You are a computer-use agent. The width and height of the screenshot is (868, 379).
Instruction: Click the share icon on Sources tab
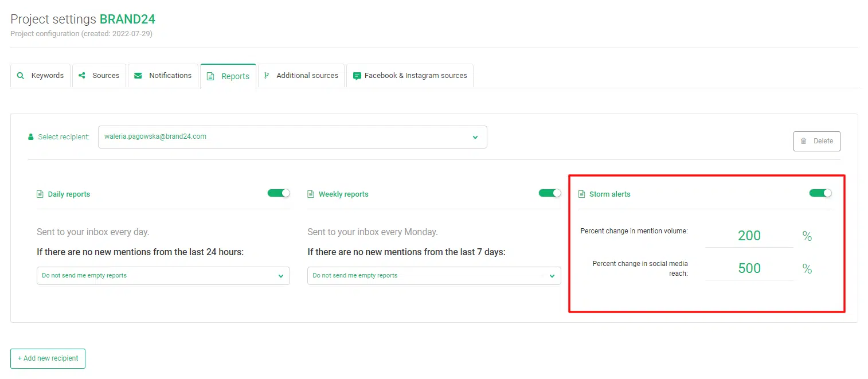[82, 76]
